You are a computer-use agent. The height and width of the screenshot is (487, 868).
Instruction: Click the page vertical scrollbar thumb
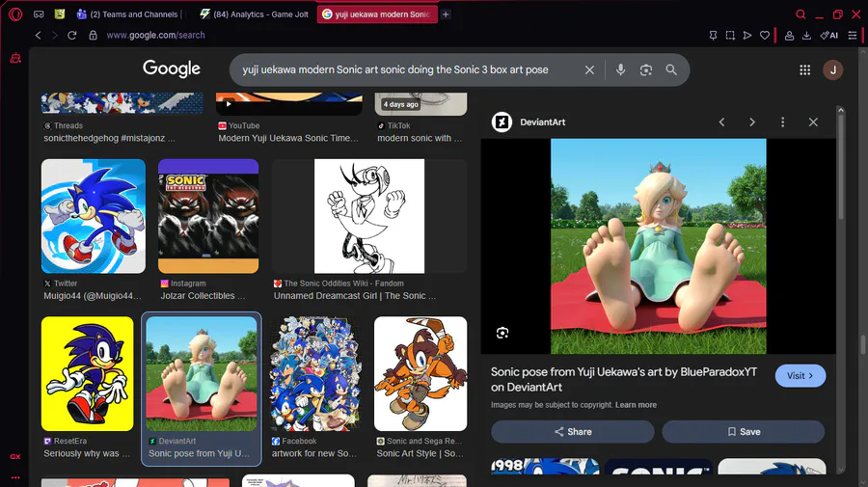863,345
